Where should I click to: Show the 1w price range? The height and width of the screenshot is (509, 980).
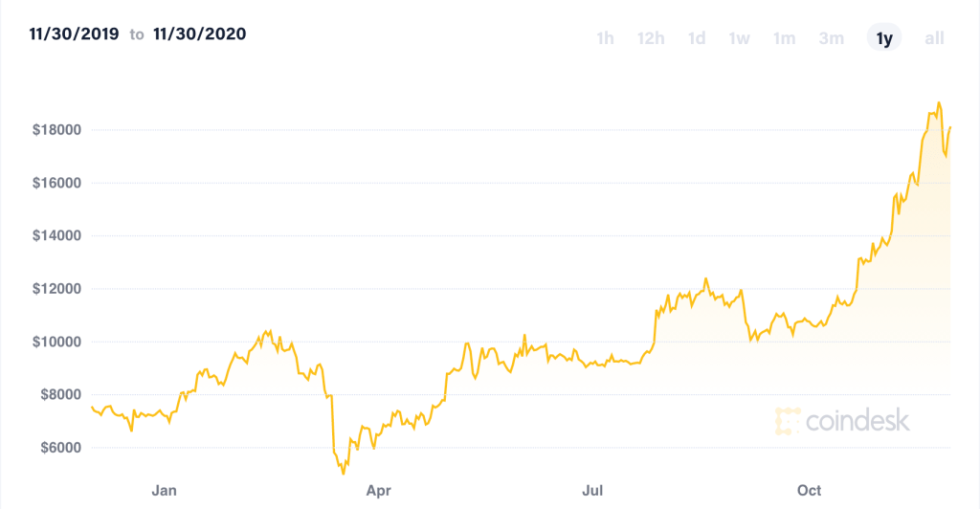(739, 38)
